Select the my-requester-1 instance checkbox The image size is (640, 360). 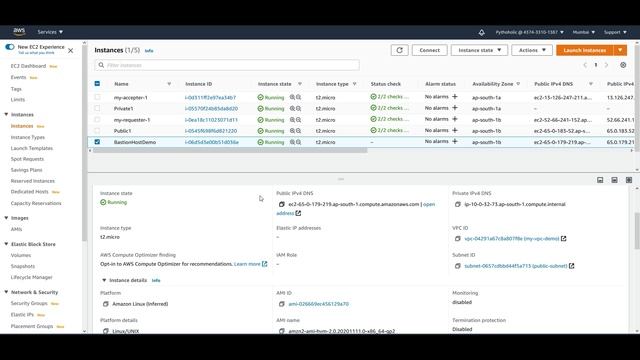point(97,120)
